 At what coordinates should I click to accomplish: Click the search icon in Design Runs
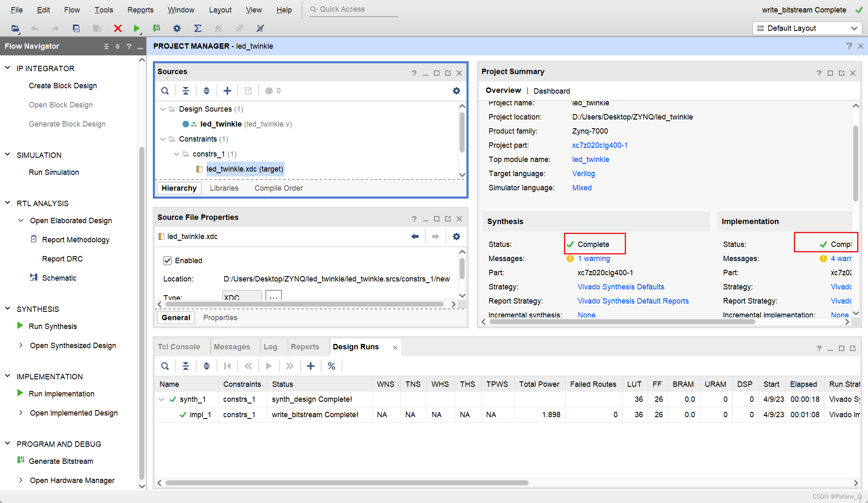165,366
